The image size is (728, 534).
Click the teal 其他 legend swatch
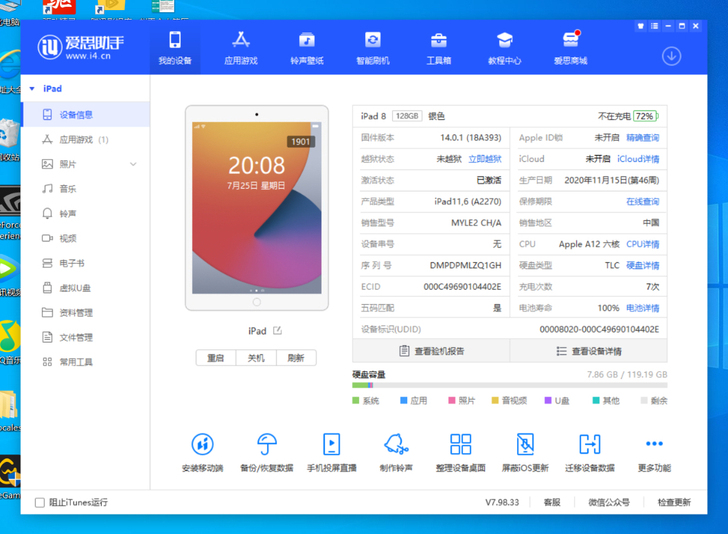pyautogui.click(x=596, y=400)
